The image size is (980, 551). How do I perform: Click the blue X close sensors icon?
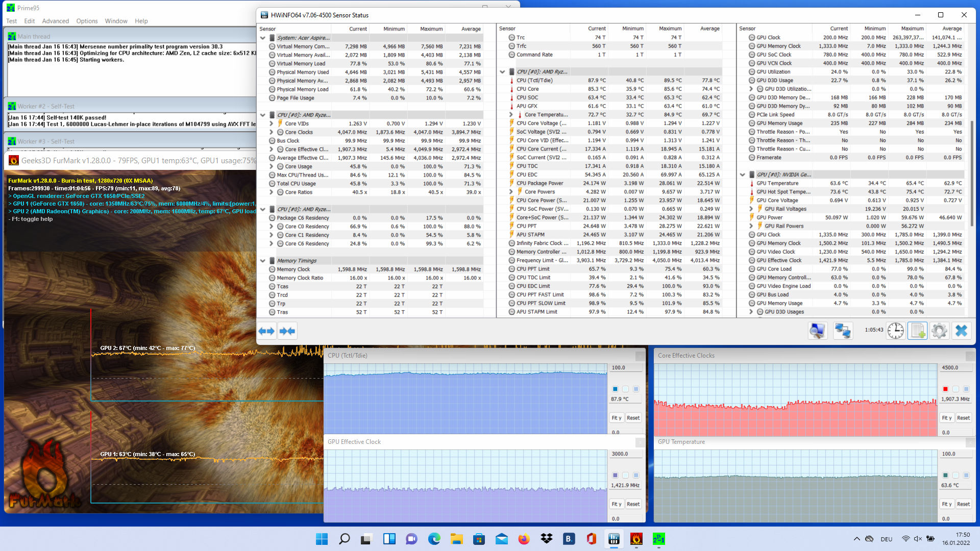(961, 331)
